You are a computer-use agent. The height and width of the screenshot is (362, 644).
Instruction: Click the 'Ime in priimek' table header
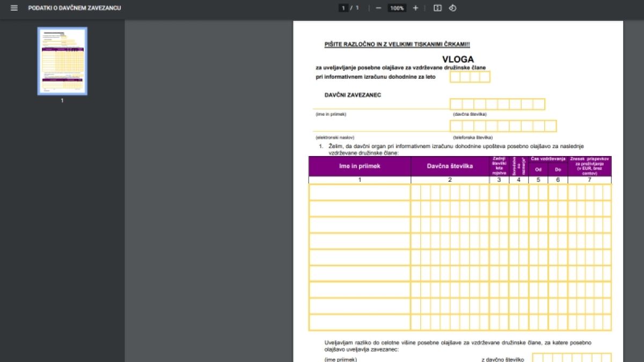360,166
